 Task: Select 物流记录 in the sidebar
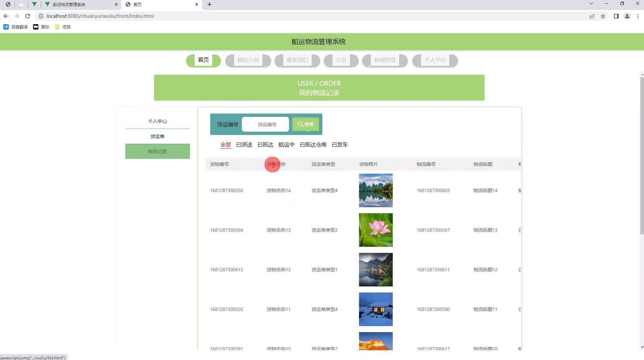point(158,151)
